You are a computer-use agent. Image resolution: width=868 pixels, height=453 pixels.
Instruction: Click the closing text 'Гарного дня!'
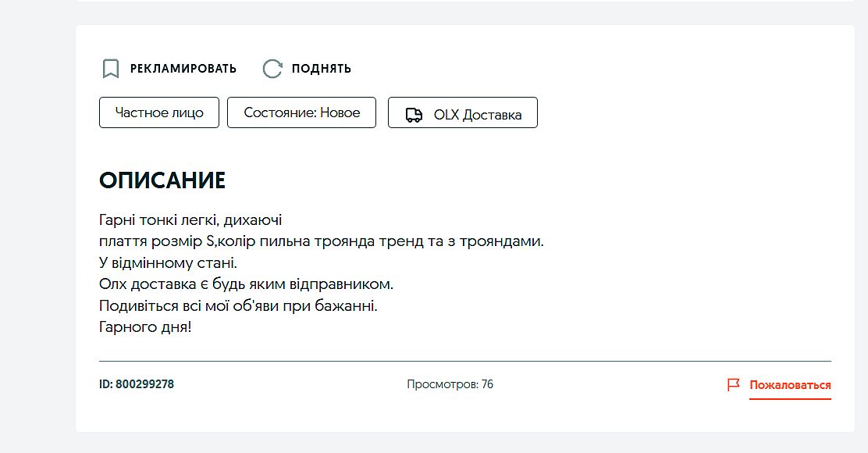click(x=145, y=327)
